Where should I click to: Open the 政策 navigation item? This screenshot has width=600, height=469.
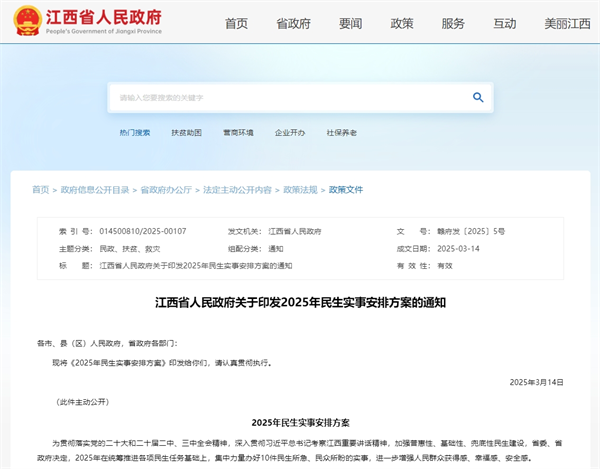click(402, 23)
